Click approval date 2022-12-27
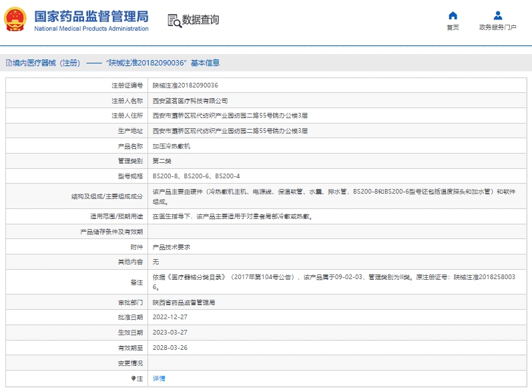 [x=170, y=317]
